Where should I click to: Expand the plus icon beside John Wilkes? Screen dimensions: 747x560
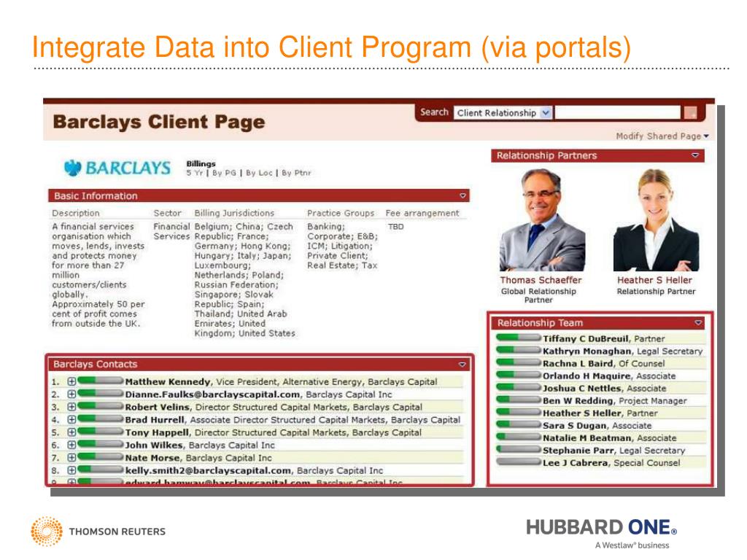[71, 445]
